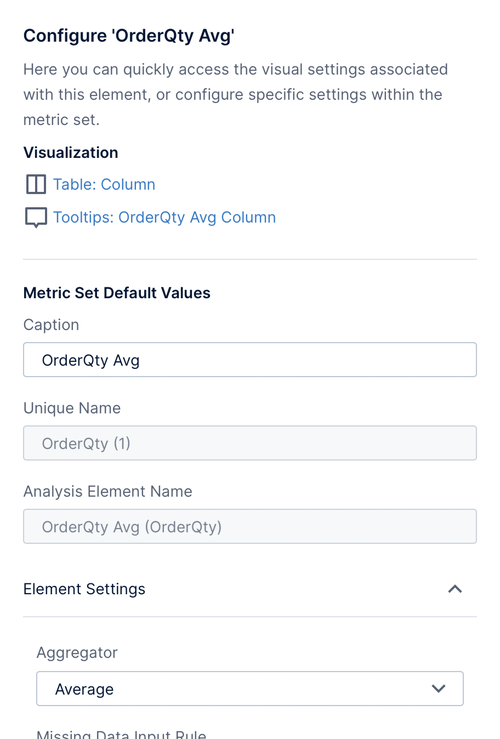Click the Caption input field
This screenshot has width=500, height=739.
(x=250, y=360)
